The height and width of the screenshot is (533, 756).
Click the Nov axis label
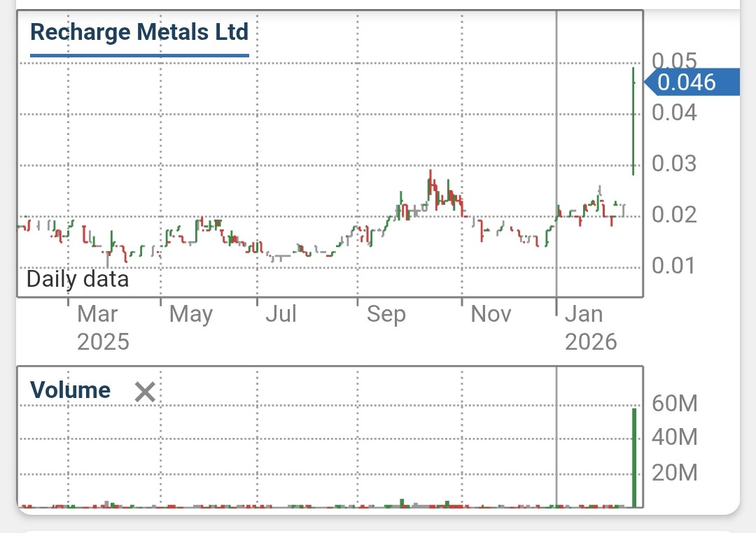(491, 314)
